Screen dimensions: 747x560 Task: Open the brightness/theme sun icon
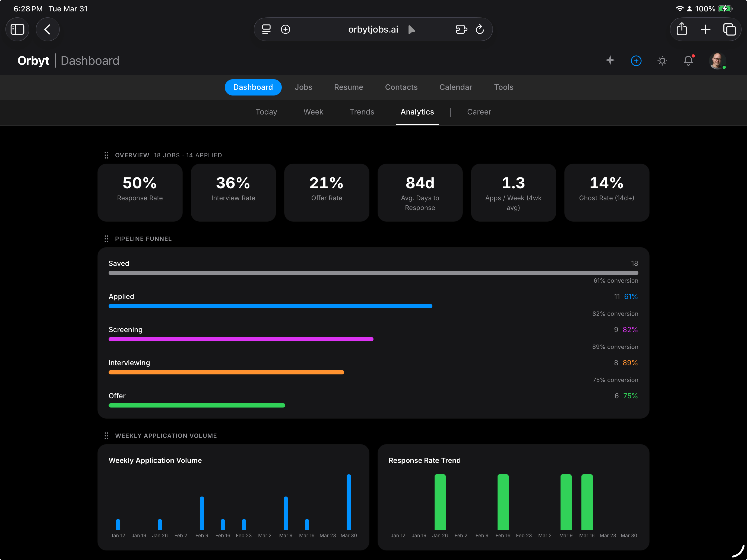pos(662,61)
